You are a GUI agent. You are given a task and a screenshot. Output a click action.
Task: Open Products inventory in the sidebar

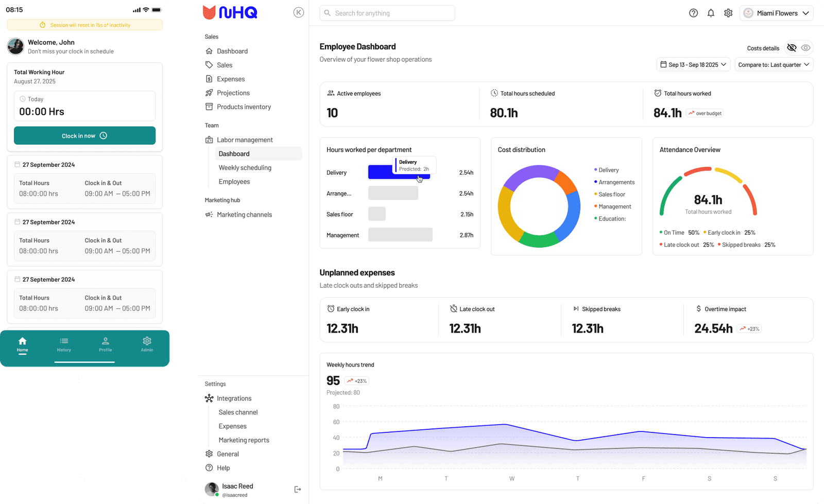[x=244, y=107]
